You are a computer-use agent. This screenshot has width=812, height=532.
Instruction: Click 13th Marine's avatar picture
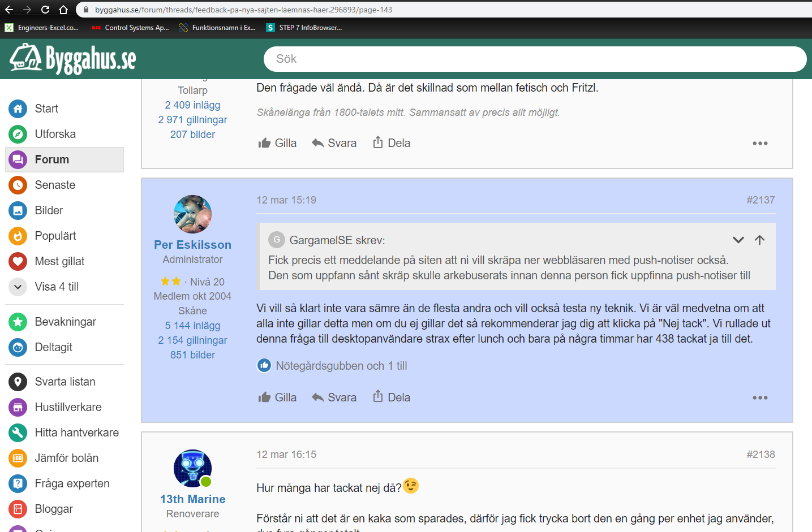[x=192, y=469]
